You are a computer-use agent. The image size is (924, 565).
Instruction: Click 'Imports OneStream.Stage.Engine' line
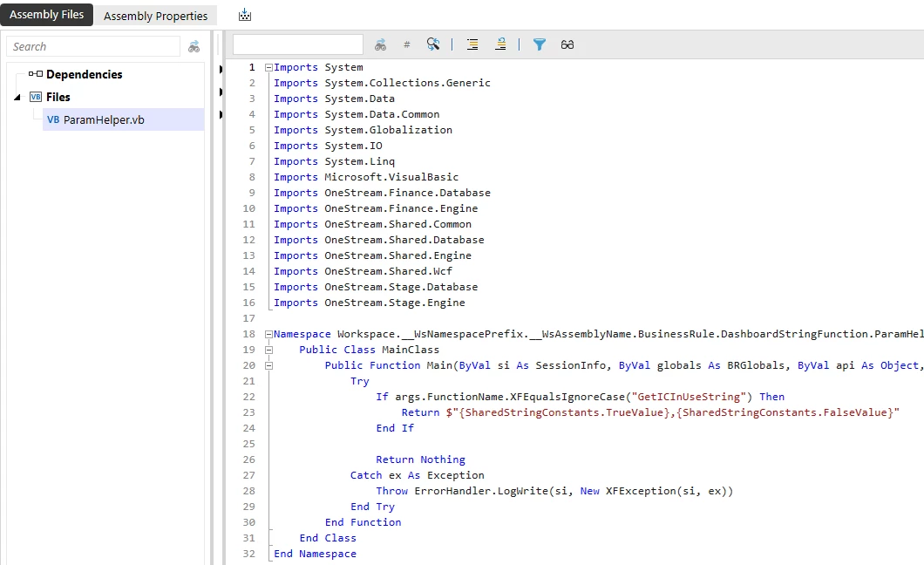[370, 303]
